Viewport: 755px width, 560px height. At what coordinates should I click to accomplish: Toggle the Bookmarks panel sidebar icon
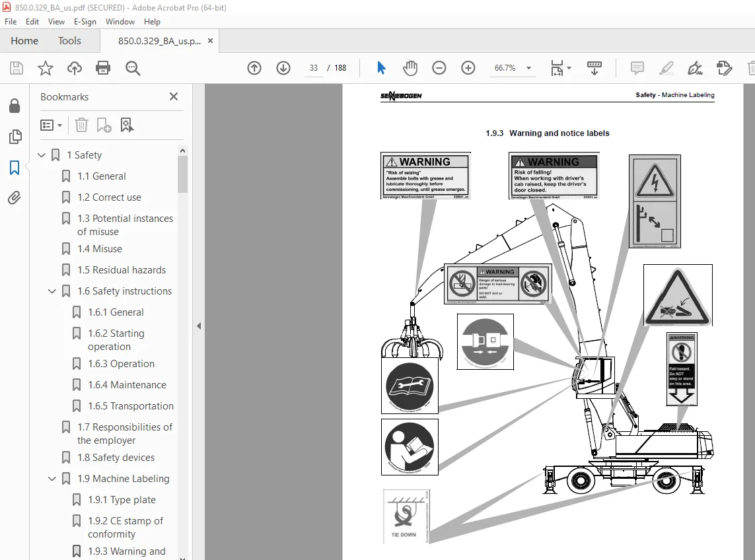(15, 168)
